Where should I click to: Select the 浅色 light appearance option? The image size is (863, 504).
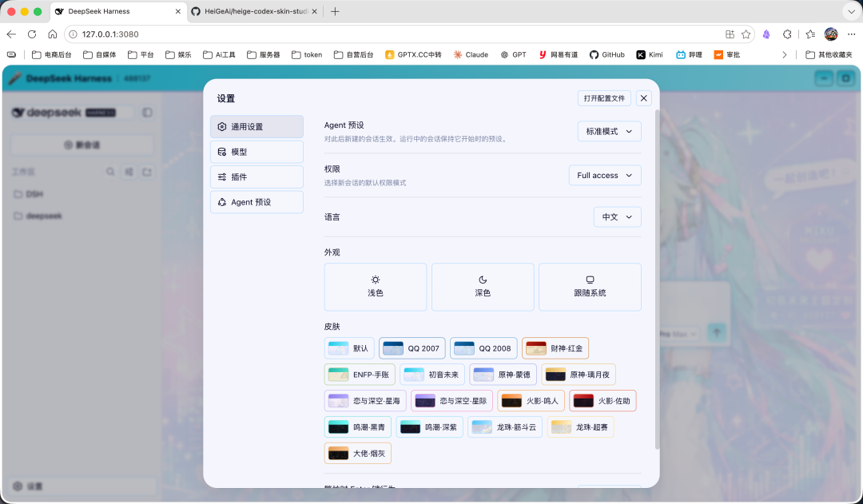[x=376, y=287]
